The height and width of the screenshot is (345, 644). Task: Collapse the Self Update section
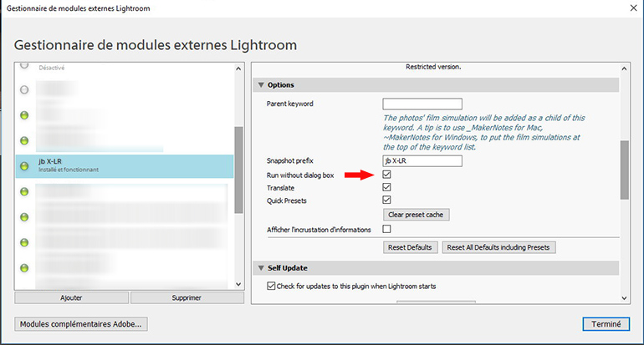(261, 268)
